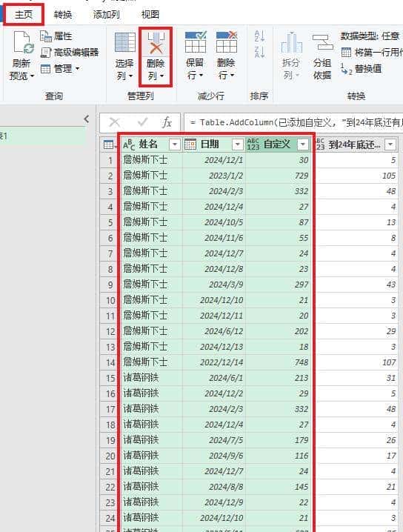403x532 pixels.
Task: Sort ascending with the A-Z icon
Action: coord(259,36)
